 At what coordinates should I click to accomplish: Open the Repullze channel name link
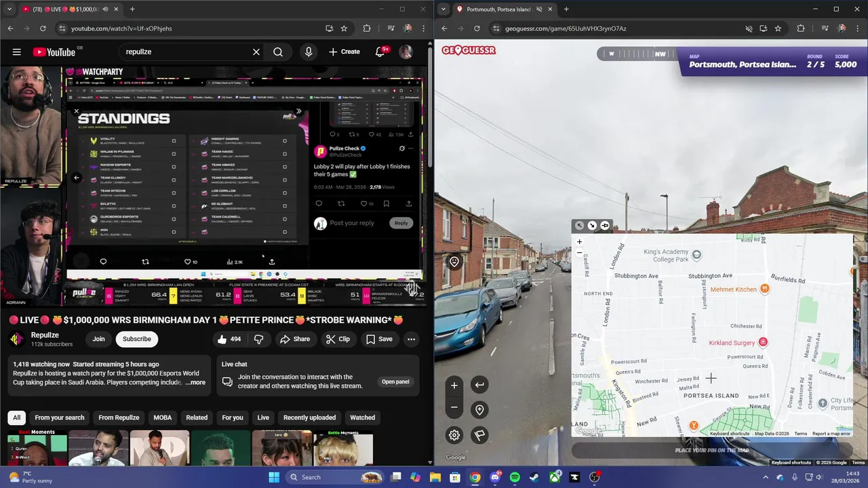click(45, 335)
